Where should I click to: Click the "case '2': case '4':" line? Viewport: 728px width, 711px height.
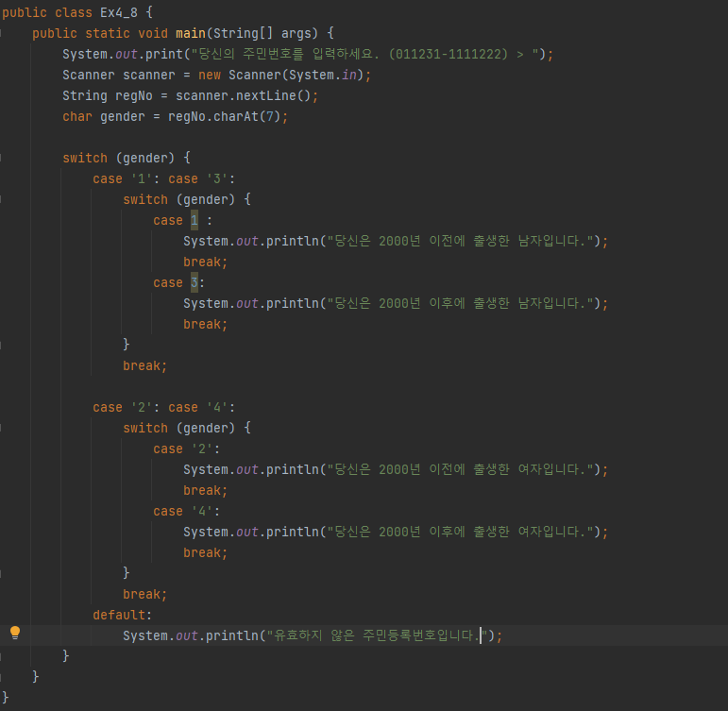point(164,407)
